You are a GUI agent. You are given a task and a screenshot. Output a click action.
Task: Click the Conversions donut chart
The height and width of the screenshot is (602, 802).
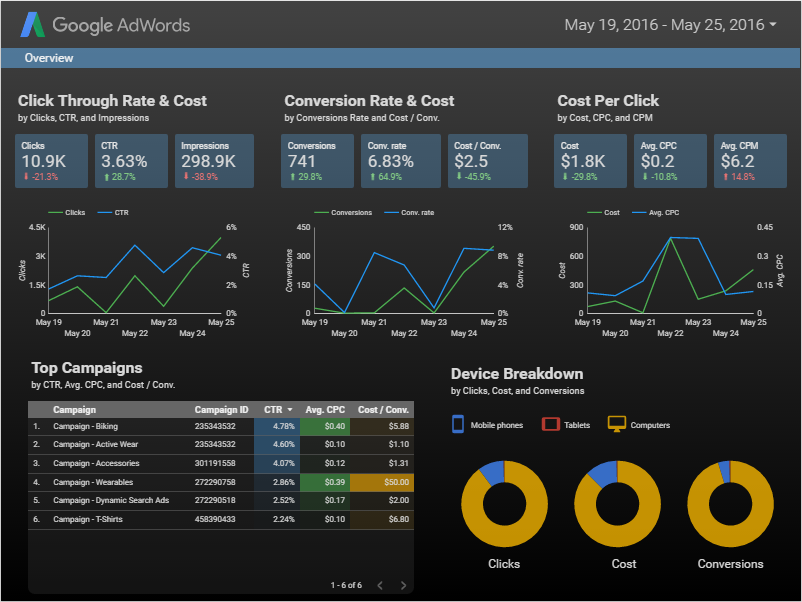coord(730,504)
